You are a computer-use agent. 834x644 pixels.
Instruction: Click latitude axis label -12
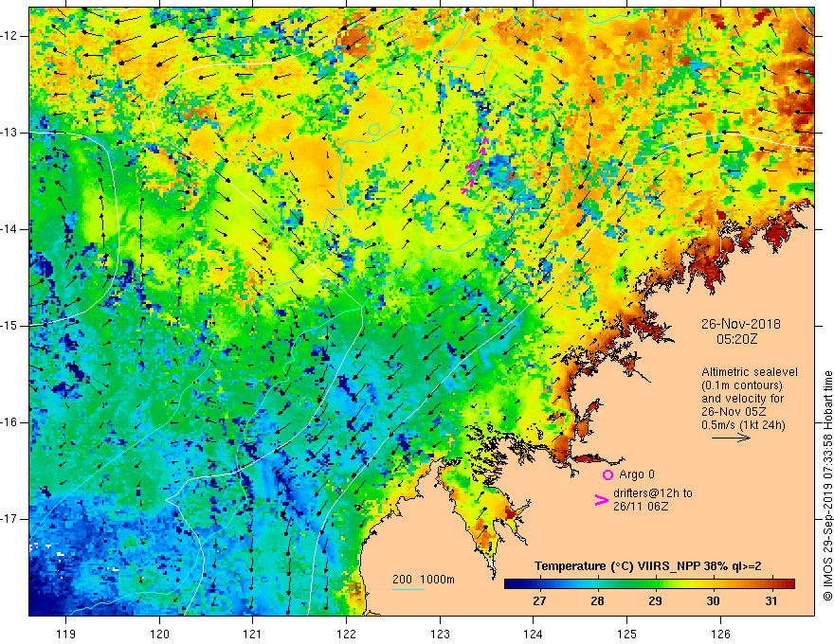point(9,36)
